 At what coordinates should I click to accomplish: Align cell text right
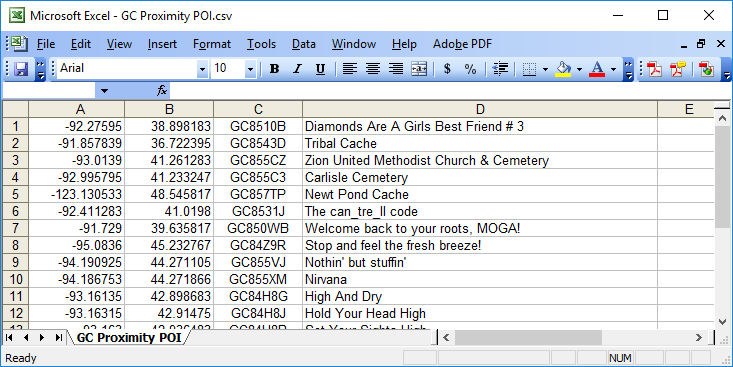pos(396,69)
